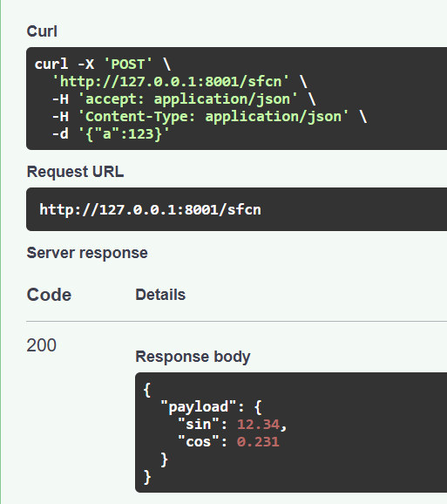The height and width of the screenshot is (504, 447).
Task: Click the 'Content-Type: application/json' header line
Action: 209,116
